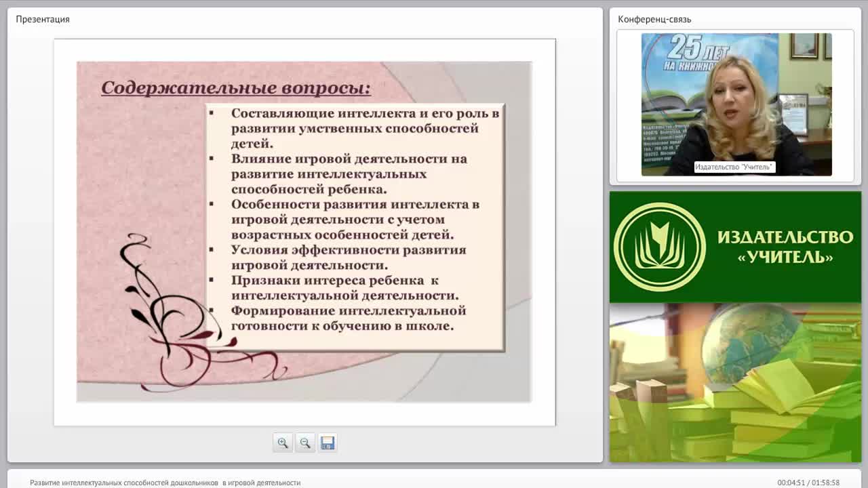The height and width of the screenshot is (488, 868).
Task: Click the bullet 'Особенности развития интеллекта'
Action: 355,219
